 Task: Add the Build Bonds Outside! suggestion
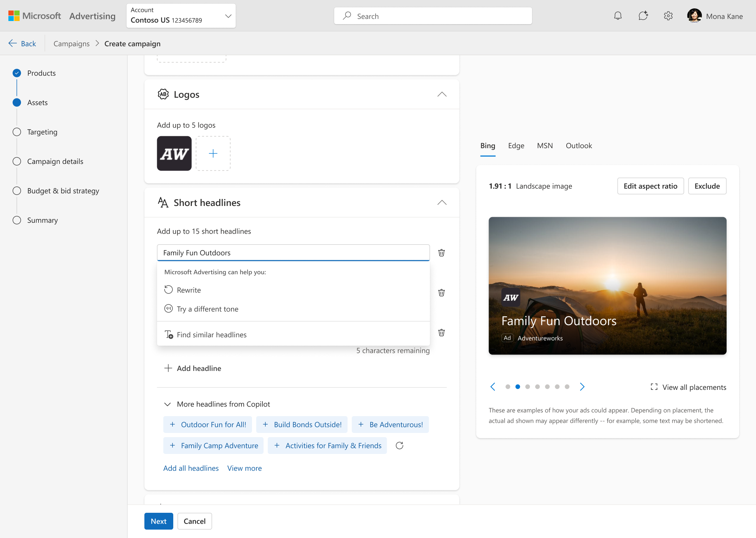point(302,425)
